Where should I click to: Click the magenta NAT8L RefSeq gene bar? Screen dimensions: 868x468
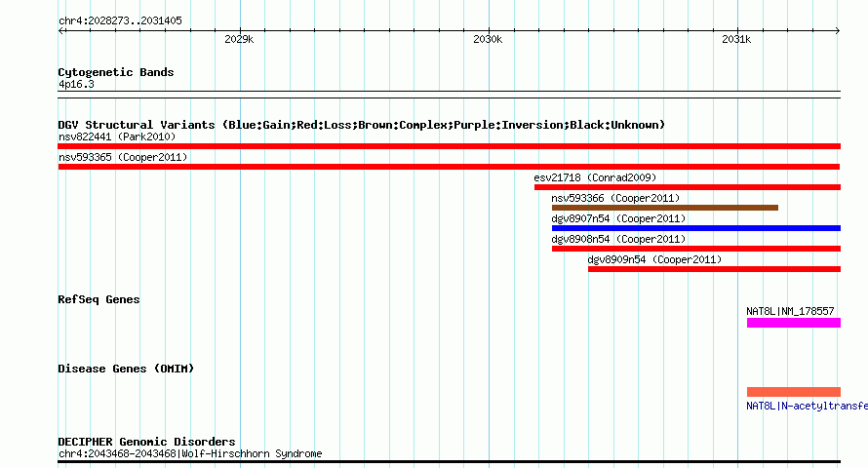(793, 323)
